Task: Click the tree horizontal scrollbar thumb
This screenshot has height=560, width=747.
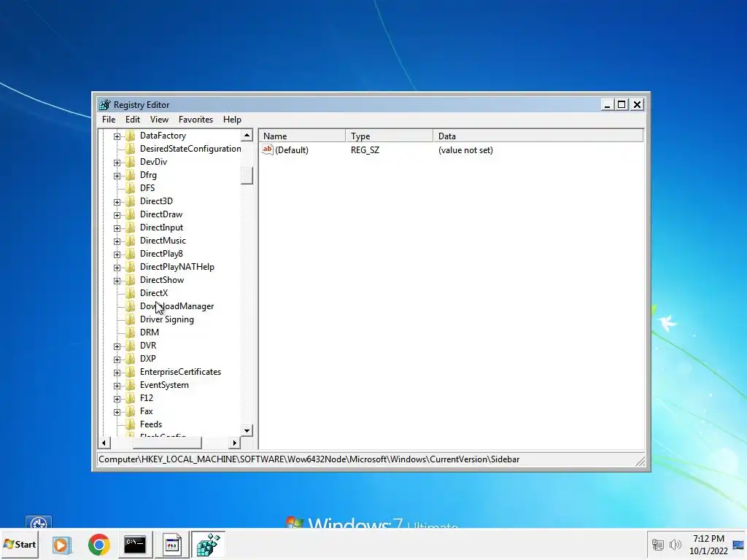Action: (167, 443)
